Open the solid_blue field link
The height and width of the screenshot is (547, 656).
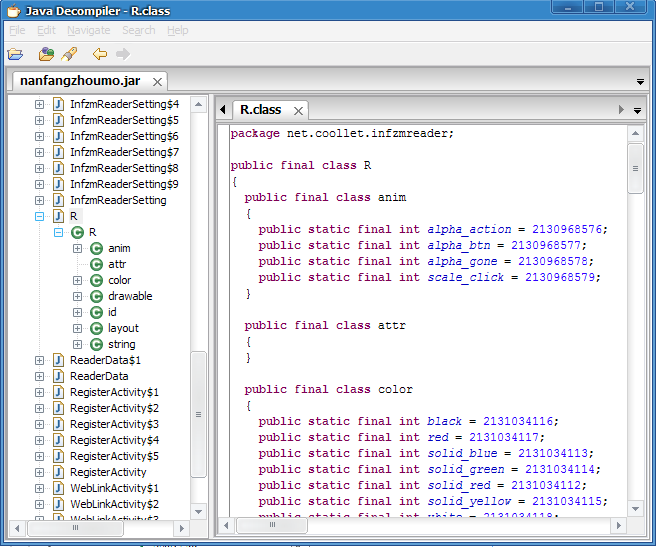(x=462, y=453)
